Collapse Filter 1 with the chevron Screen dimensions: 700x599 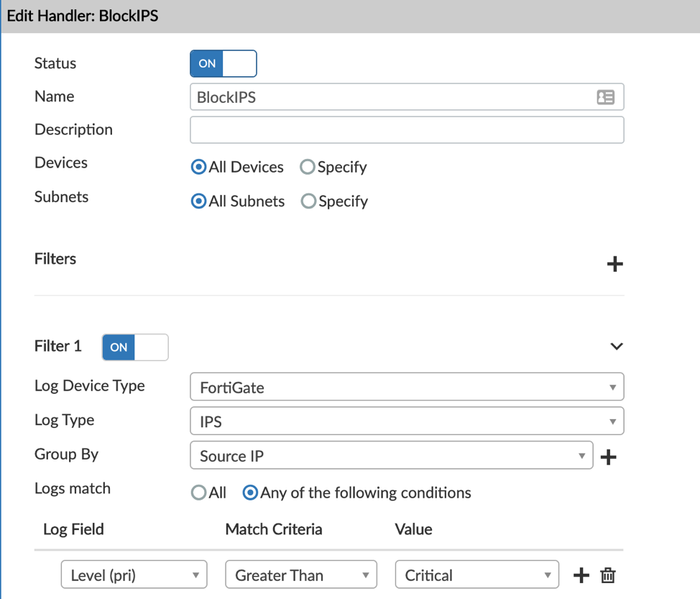(x=616, y=347)
